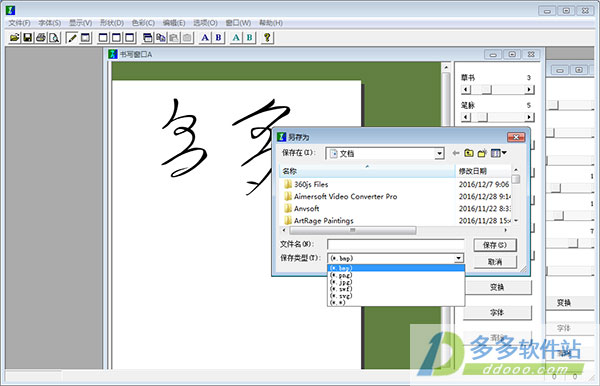Screen dimensions: 600x386
Task: Click the yellow question mark help icon
Action: coord(267,37)
